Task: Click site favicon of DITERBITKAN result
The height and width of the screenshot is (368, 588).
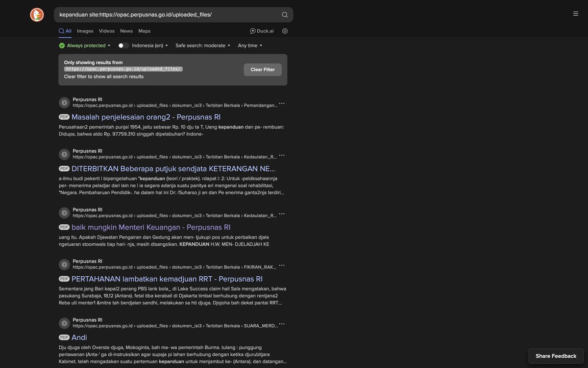Action: click(64, 155)
